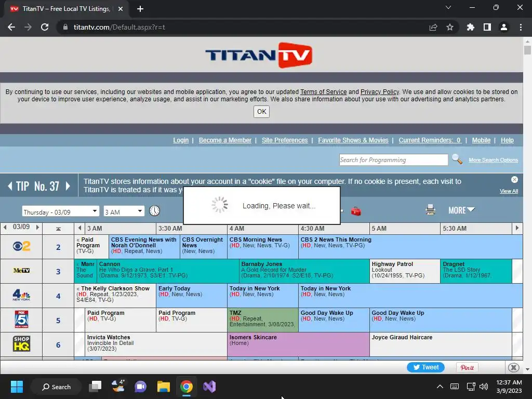Go to next day arrow beside 03/09

pyautogui.click(x=37, y=228)
